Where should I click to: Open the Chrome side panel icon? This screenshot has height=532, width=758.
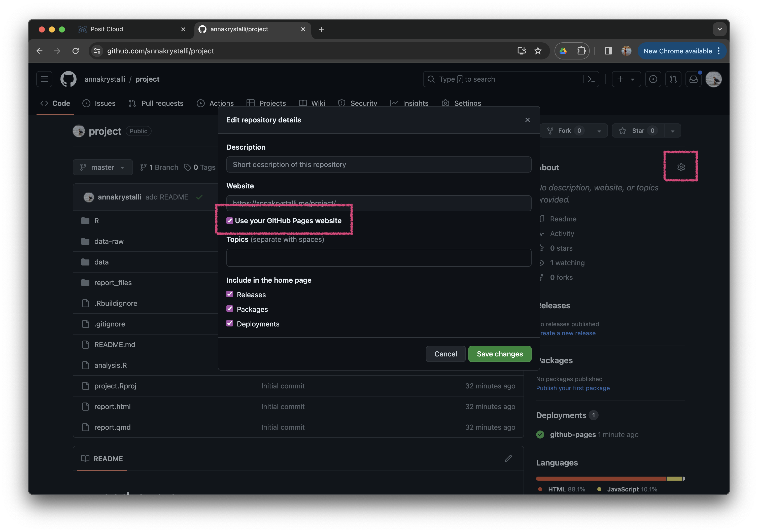click(x=608, y=51)
